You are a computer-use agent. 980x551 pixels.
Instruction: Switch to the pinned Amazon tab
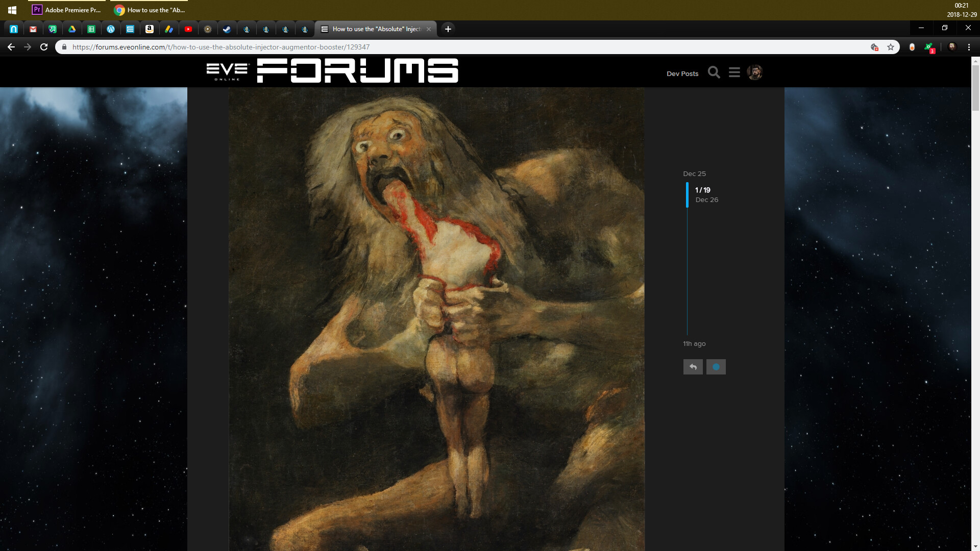150,29
